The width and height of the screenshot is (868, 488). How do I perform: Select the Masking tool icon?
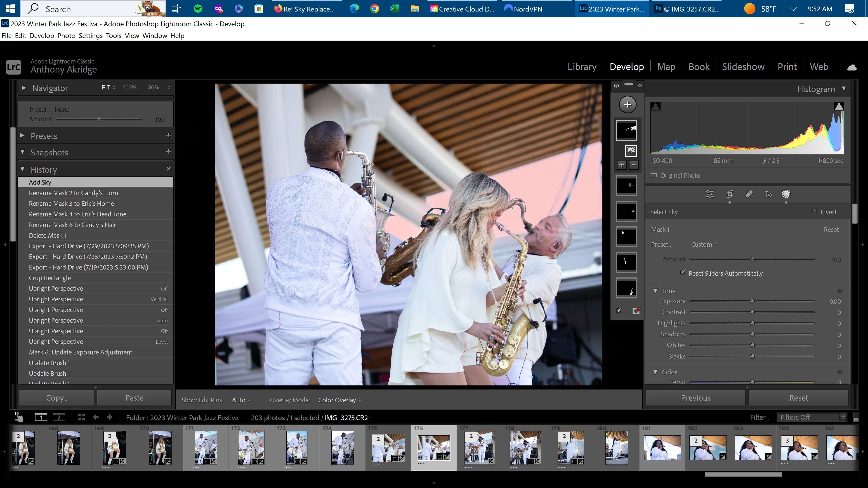tap(786, 194)
